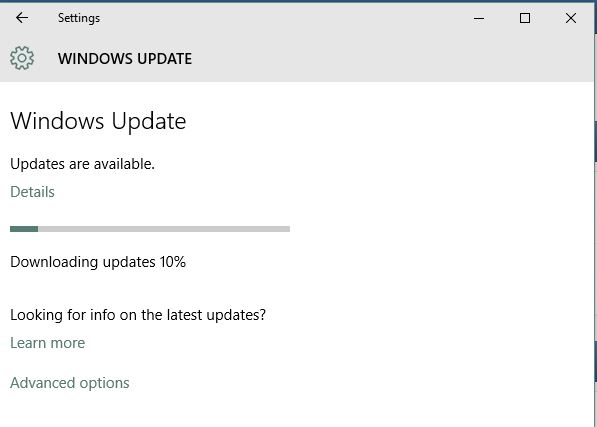
Task: Minimize the Settings window
Action: tap(479, 18)
